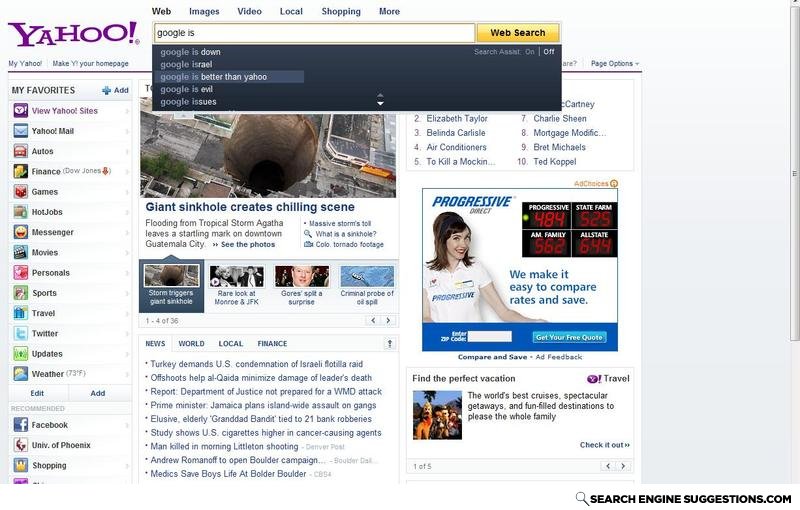The image size is (800, 510).
Task: Open the Movies clapperboard icon
Action: point(20,252)
